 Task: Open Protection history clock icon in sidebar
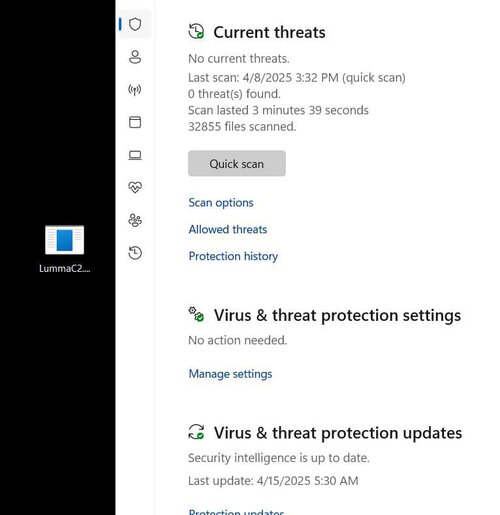tap(135, 253)
